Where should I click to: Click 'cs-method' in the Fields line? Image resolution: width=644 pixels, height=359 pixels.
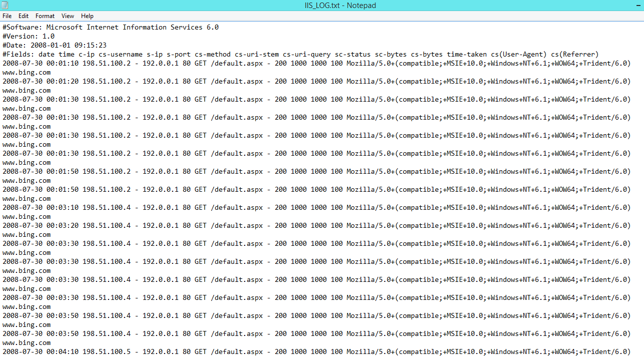213,55
